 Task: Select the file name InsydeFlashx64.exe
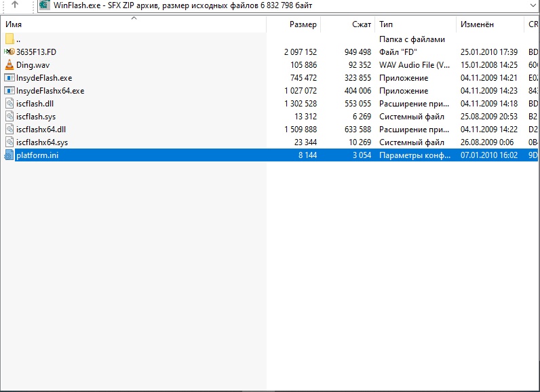pos(50,91)
